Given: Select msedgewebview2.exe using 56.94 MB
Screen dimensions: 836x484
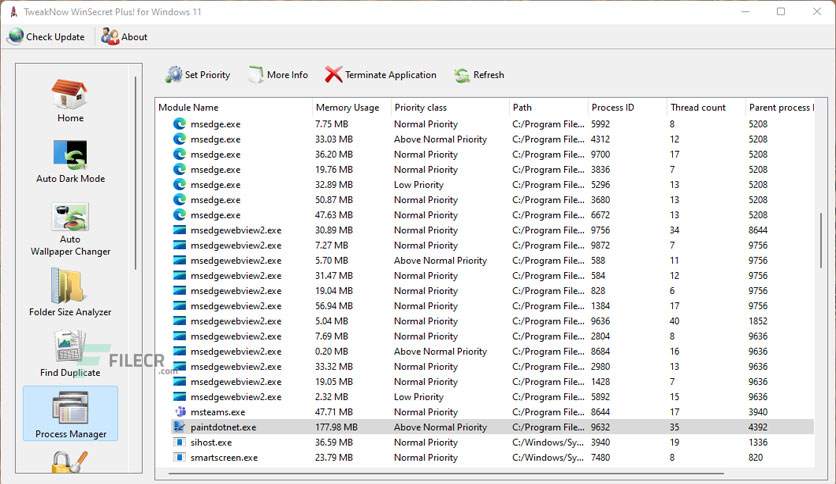Looking at the screenshot, I should [x=492, y=305].
